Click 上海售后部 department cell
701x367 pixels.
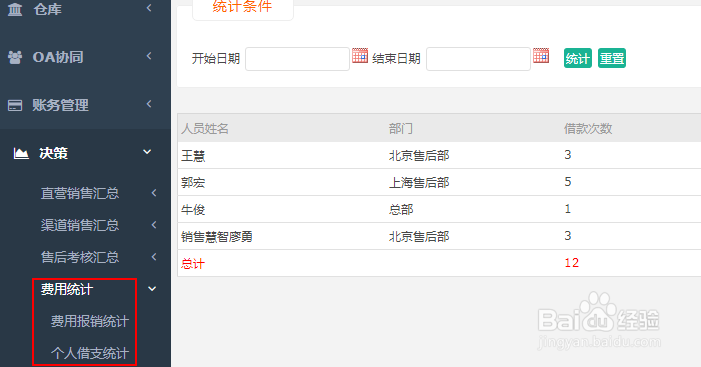point(419,183)
